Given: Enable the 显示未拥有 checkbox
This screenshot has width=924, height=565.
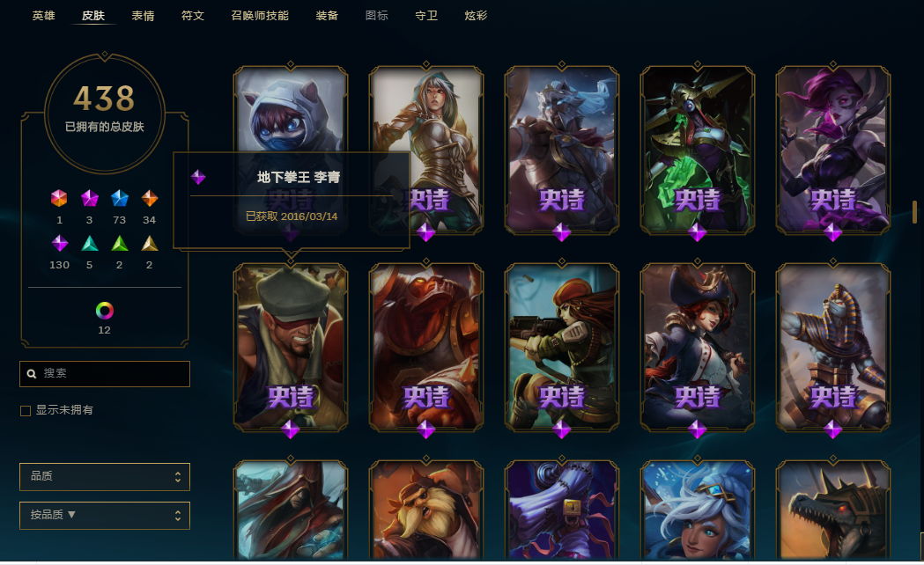Looking at the screenshot, I should pyautogui.click(x=26, y=411).
